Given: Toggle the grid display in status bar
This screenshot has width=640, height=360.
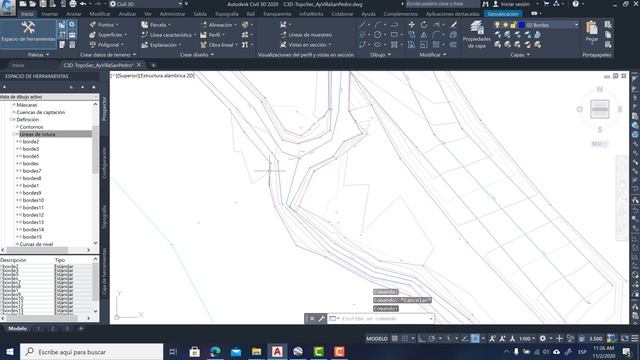Looking at the screenshot, I should (395, 338).
